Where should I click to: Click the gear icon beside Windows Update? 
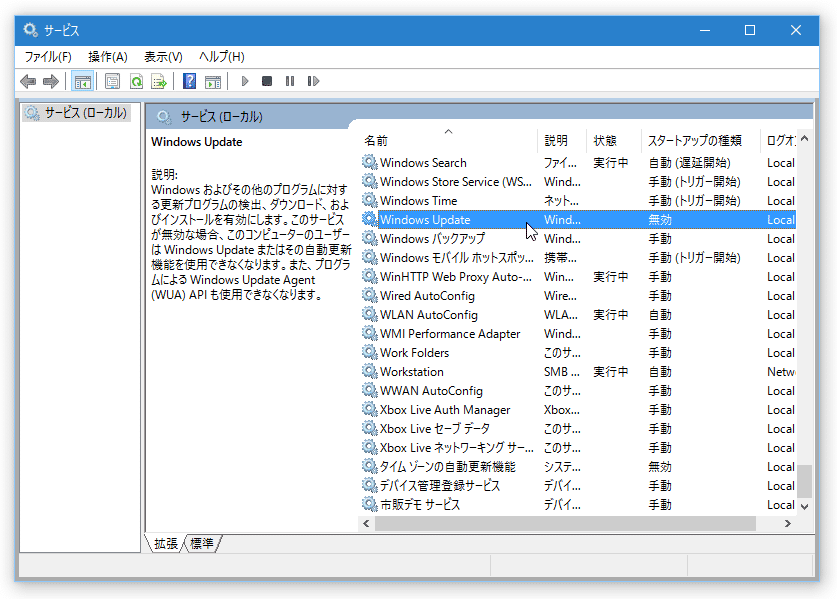369,219
